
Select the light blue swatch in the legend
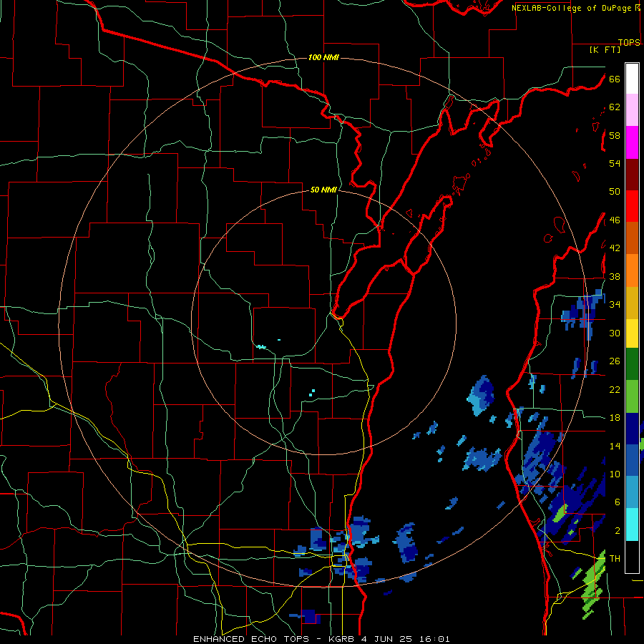click(x=632, y=492)
